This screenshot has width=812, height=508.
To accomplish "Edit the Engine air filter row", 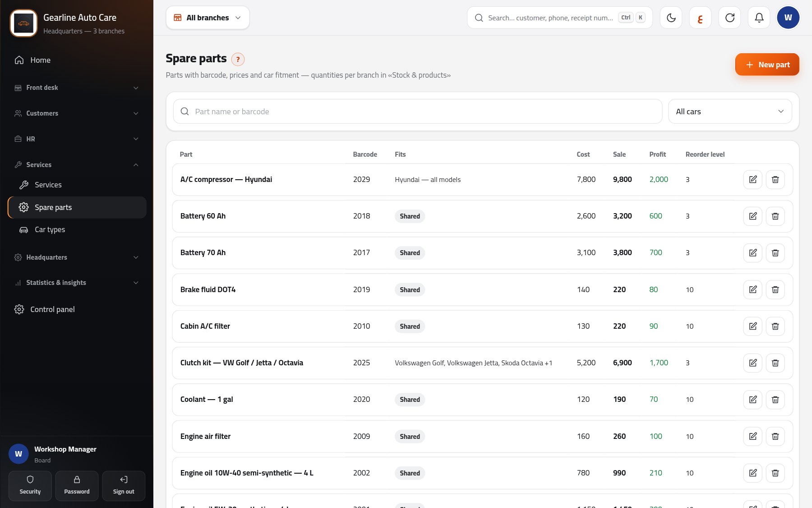I will coord(752,436).
